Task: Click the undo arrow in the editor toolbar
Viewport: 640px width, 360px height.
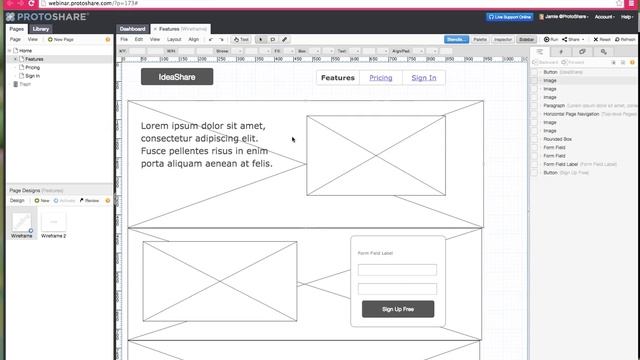Action: coord(211,40)
